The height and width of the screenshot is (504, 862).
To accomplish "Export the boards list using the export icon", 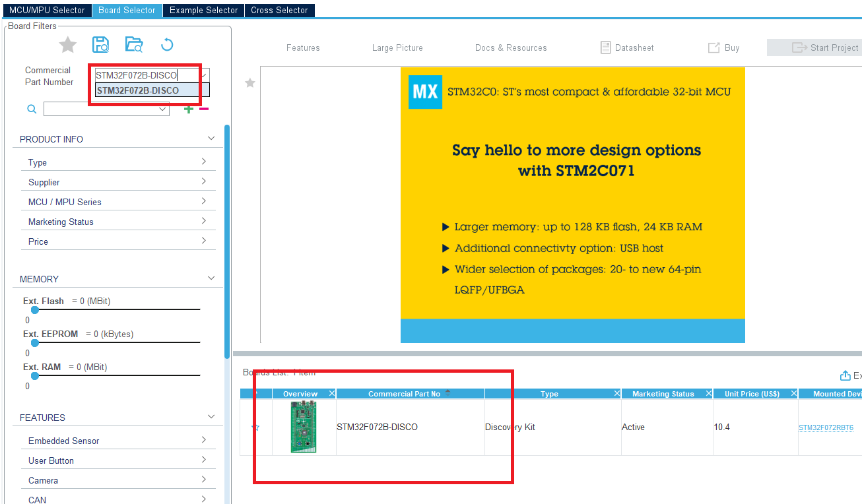I will (x=844, y=375).
